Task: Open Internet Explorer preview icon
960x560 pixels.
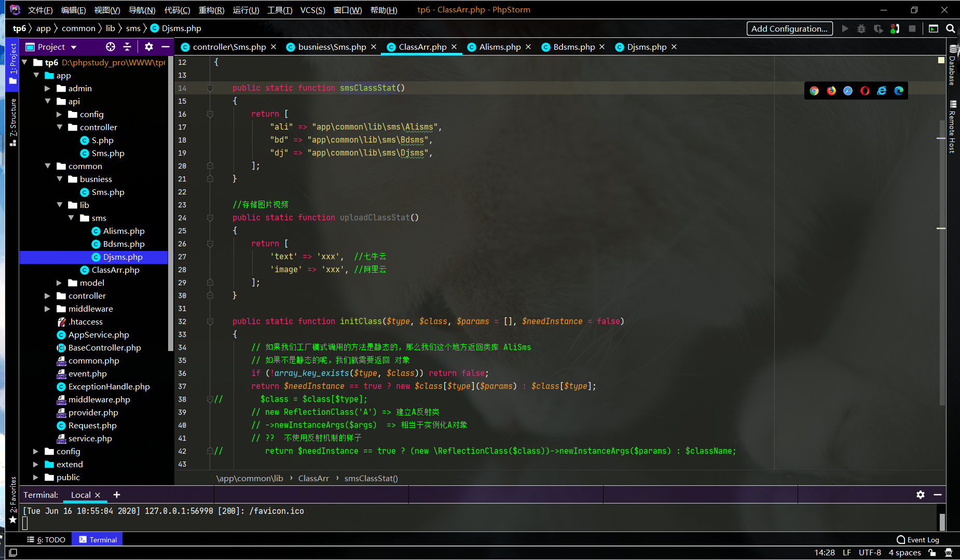Action: click(x=882, y=91)
